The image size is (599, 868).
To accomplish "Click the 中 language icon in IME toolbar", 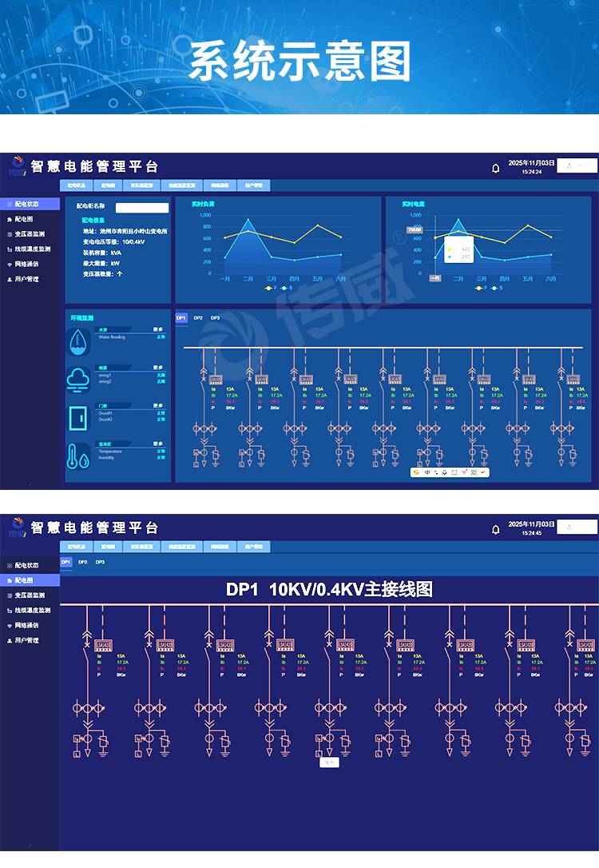I will [x=426, y=472].
